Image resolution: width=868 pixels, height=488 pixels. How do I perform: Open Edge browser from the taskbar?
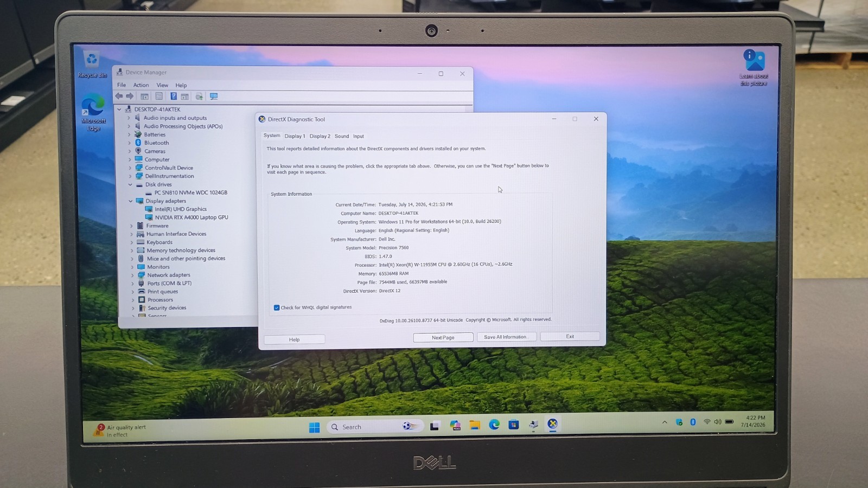[494, 425]
